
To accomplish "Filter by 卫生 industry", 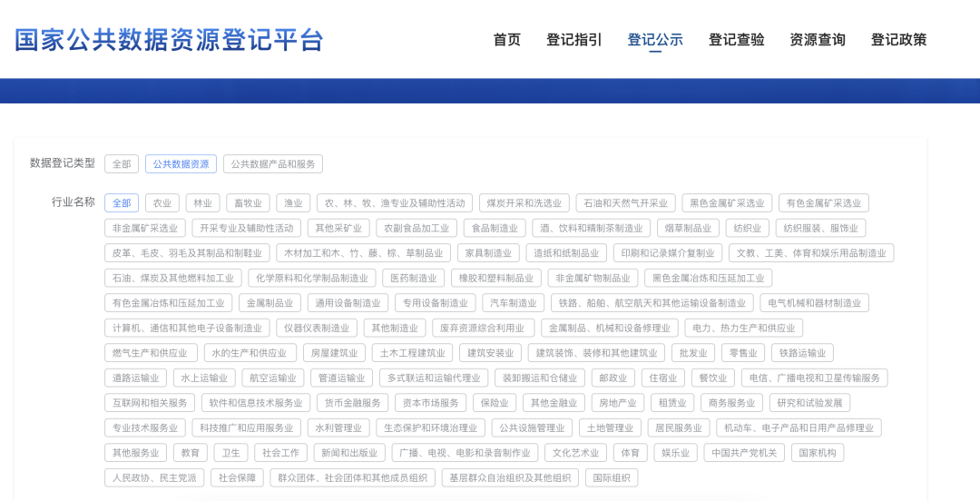I will 231,453.
